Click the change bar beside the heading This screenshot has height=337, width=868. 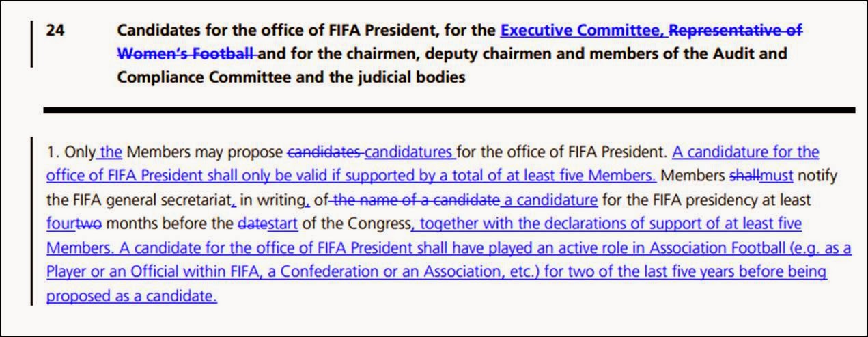(32, 44)
